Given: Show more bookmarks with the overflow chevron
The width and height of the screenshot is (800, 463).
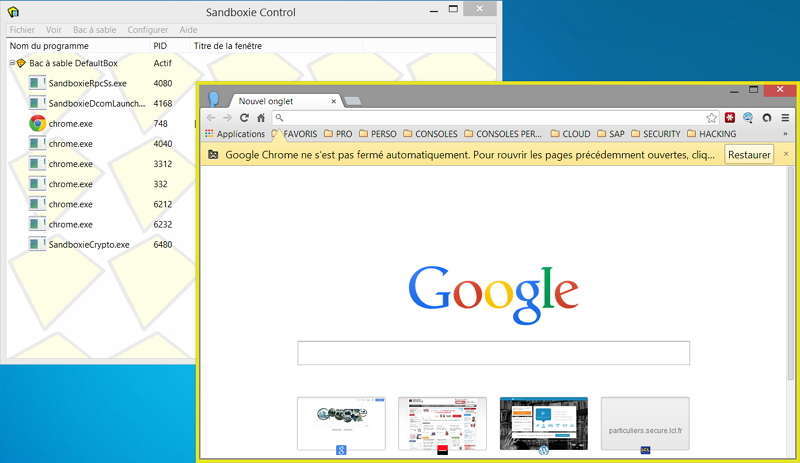Looking at the screenshot, I should [x=785, y=134].
